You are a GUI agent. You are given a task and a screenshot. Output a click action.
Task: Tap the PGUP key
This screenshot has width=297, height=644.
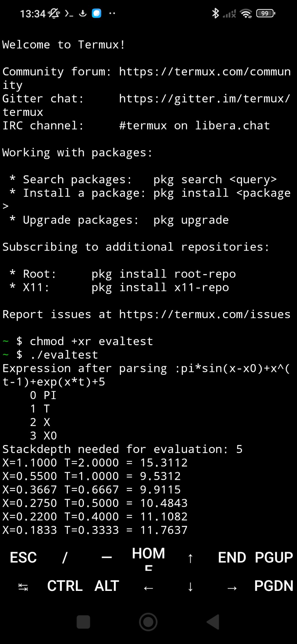pyautogui.click(x=274, y=557)
